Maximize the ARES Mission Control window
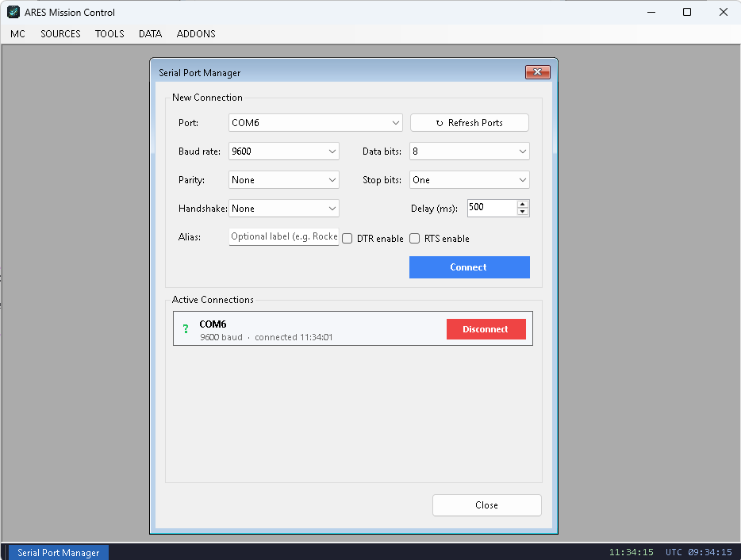Viewport: 741px width, 560px height. pos(687,12)
